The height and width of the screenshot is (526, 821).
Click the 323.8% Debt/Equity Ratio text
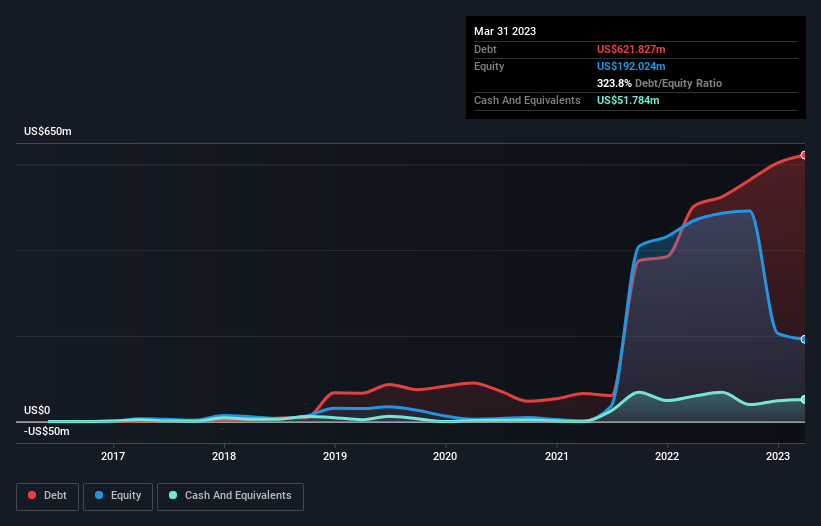coord(659,83)
